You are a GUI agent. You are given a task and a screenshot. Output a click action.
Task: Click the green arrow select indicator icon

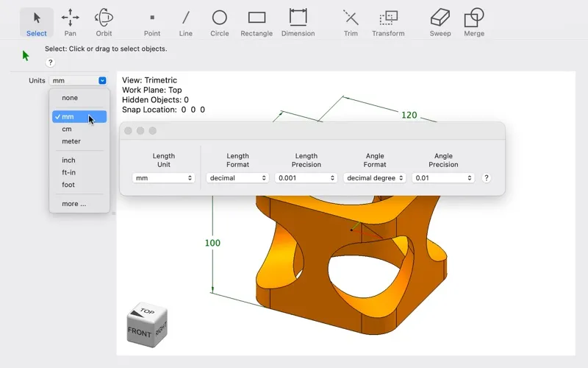pyautogui.click(x=26, y=56)
